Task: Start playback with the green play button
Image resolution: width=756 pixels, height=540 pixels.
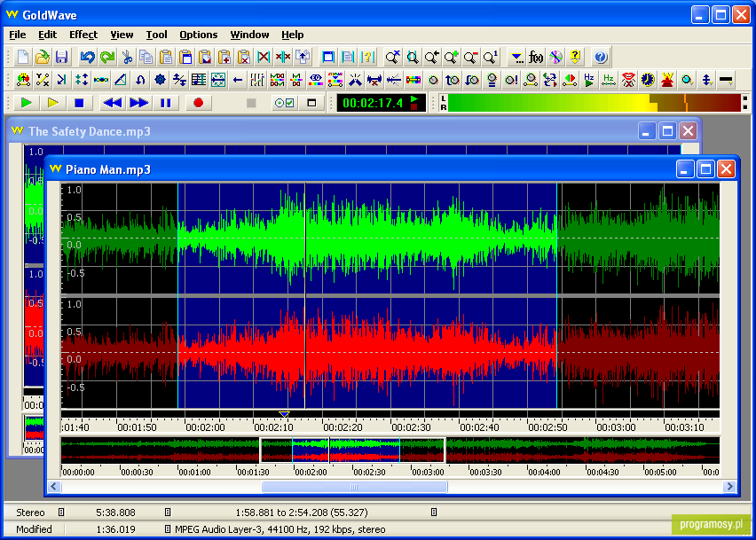Action: (27, 103)
